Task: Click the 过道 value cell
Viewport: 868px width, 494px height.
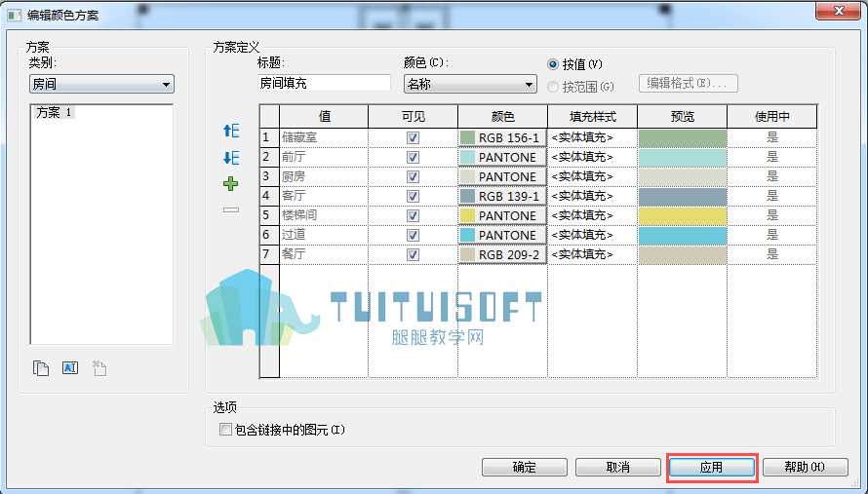Action: click(324, 235)
